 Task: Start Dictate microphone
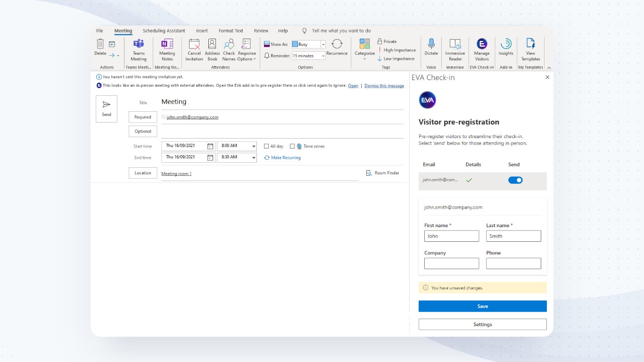click(431, 44)
